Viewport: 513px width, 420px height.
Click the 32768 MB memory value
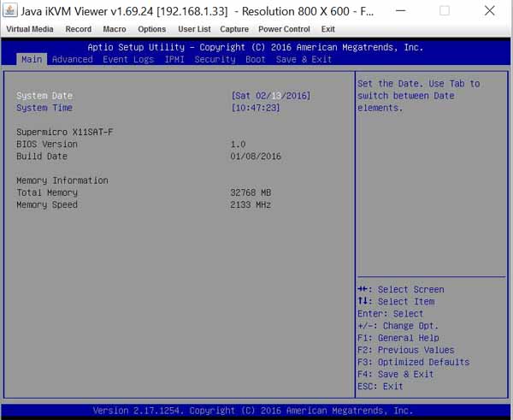pyautogui.click(x=251, y=192)
